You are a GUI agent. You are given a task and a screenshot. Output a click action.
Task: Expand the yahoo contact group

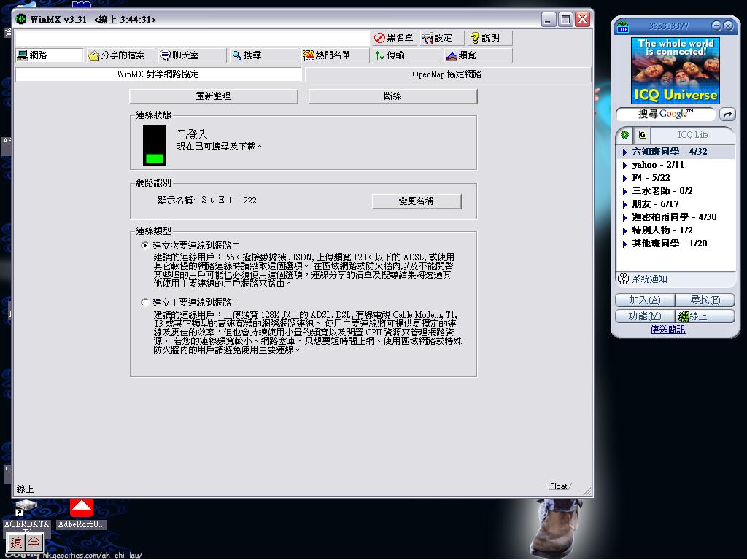pyautogui.click(x=624, y=166)
